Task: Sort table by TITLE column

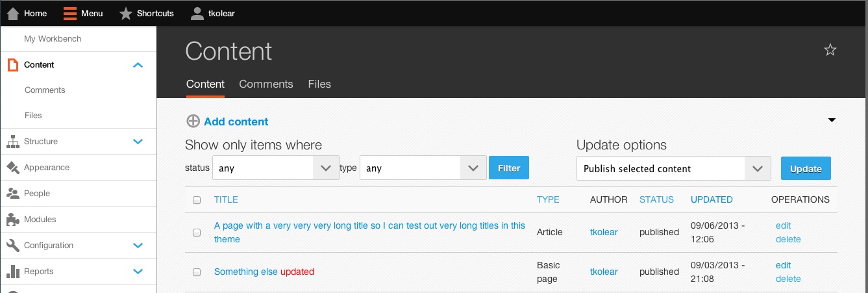Action: pos(226,200)
